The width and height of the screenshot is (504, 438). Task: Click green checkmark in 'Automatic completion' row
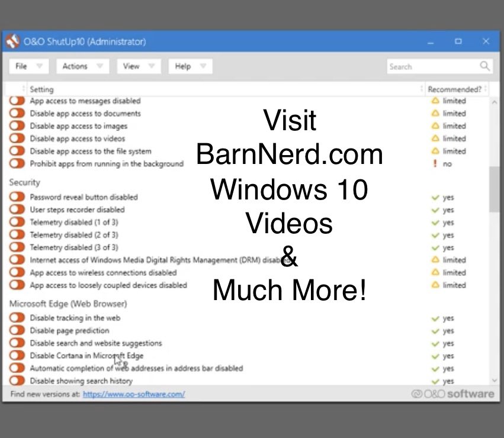tap(435, 369)
